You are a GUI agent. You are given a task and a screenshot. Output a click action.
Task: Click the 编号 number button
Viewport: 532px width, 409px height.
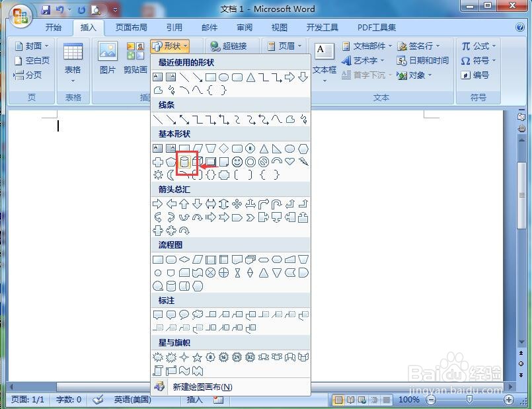click(475, 75)
